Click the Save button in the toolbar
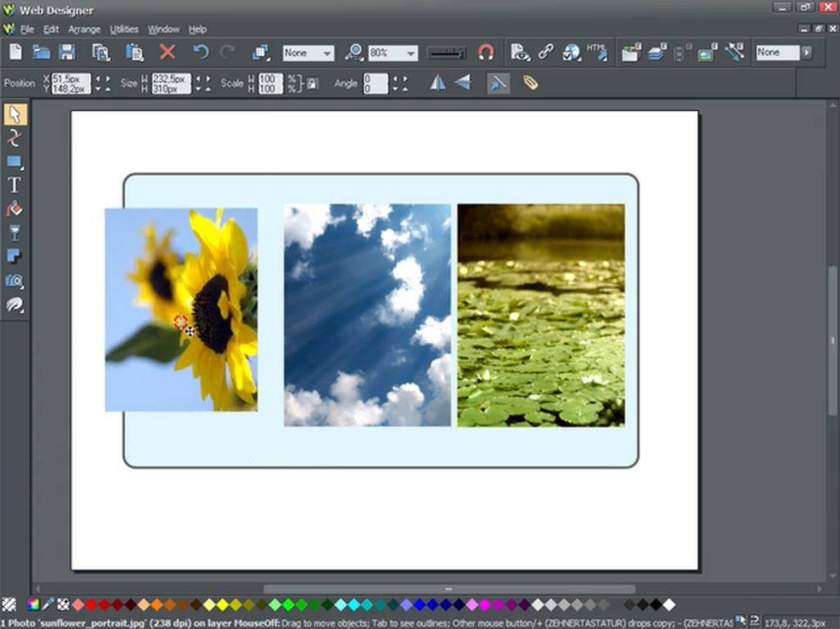Viewport: 840px width, 629px height. point(68,51)
